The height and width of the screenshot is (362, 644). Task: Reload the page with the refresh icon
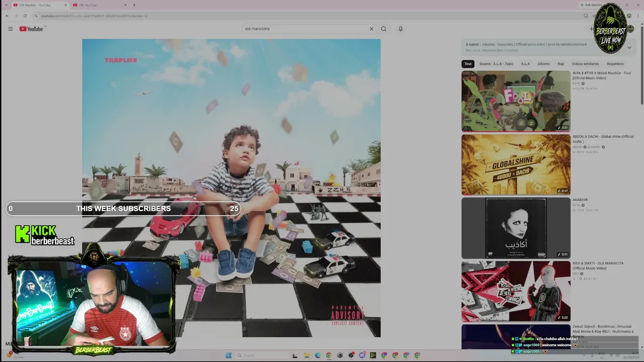point(25,16)
